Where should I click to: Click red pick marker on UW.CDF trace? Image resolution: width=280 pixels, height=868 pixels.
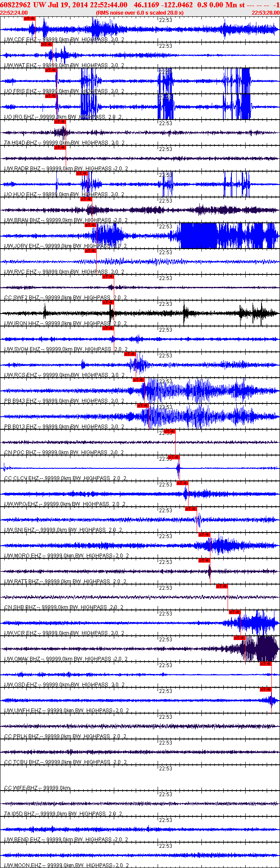29,18
